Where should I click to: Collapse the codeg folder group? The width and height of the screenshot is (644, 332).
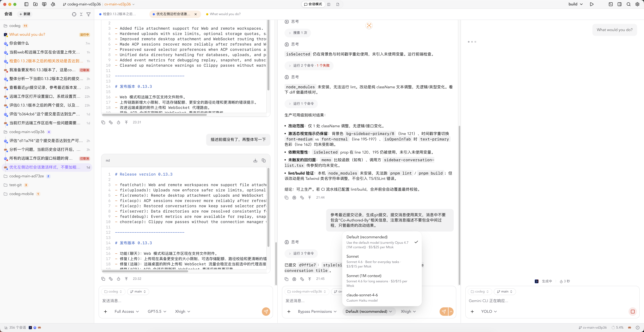click(x=47, y=26)
